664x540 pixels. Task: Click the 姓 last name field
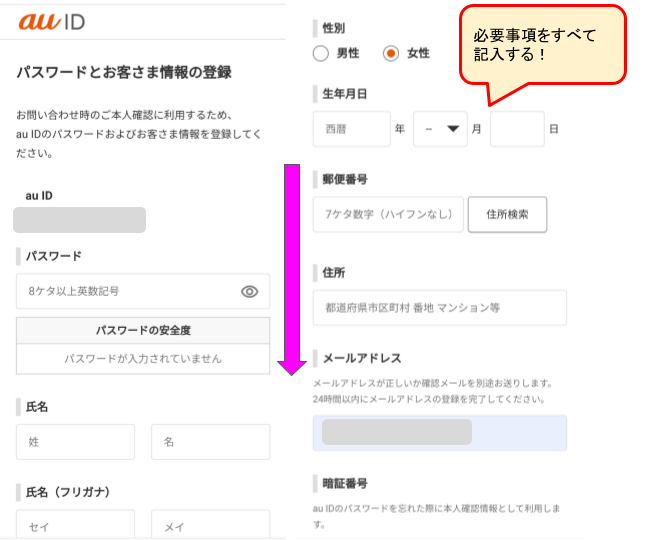tap(75, 442)
